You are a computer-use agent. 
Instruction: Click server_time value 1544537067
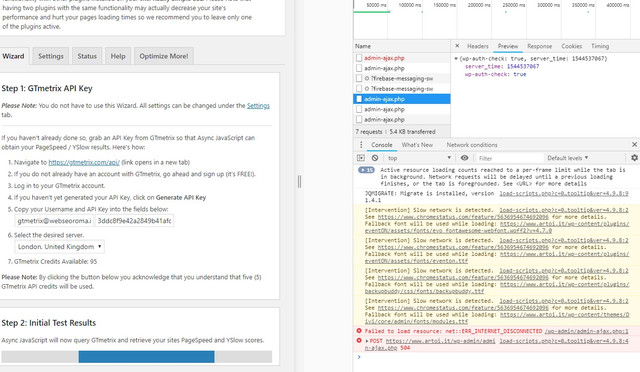(522, 66)
